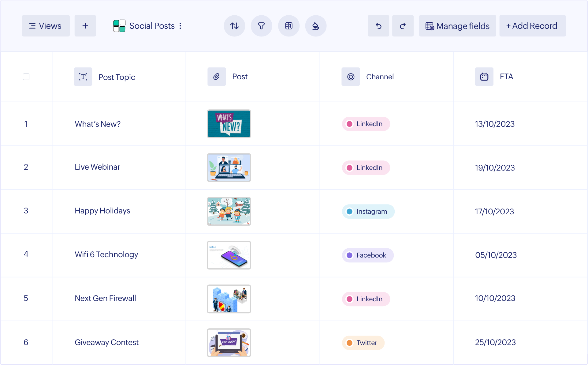Click the Post attachment field icon
Viewport: 588px width, 365px height.
[217, 77]
